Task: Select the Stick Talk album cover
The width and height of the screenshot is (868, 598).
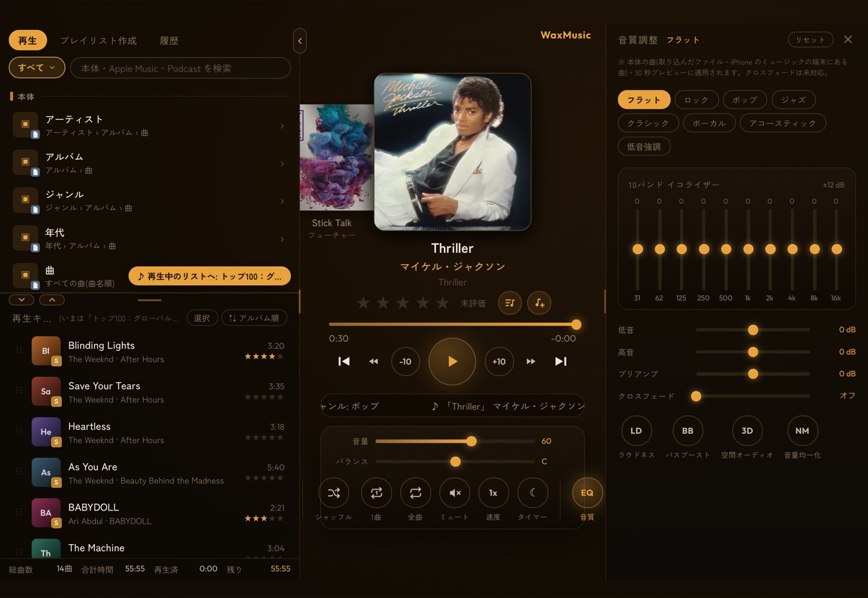Action: (337, 157)
